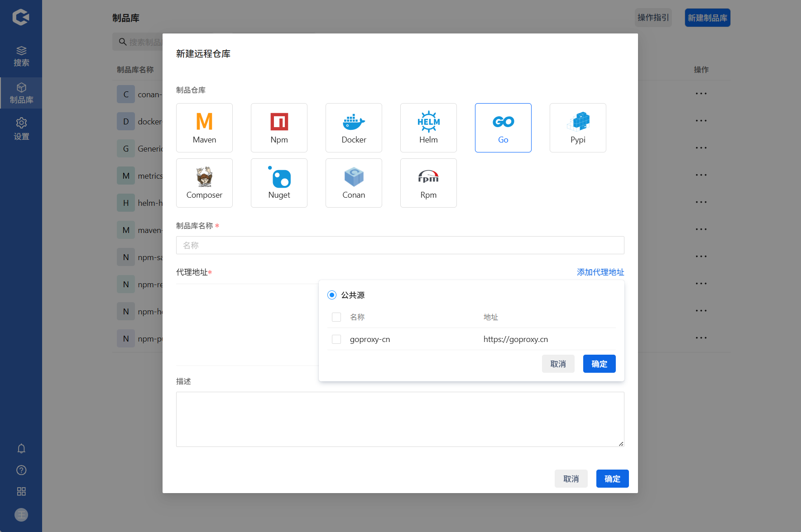Select the Npm repository type
The image size is (801, 532).
[279, 128]
